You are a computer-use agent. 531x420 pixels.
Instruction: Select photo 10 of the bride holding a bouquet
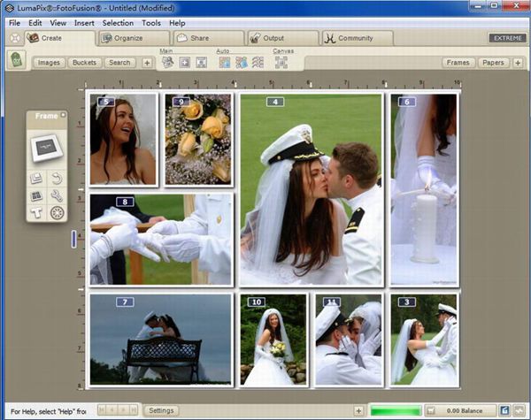pyautogui.click(x=273, y=340)
